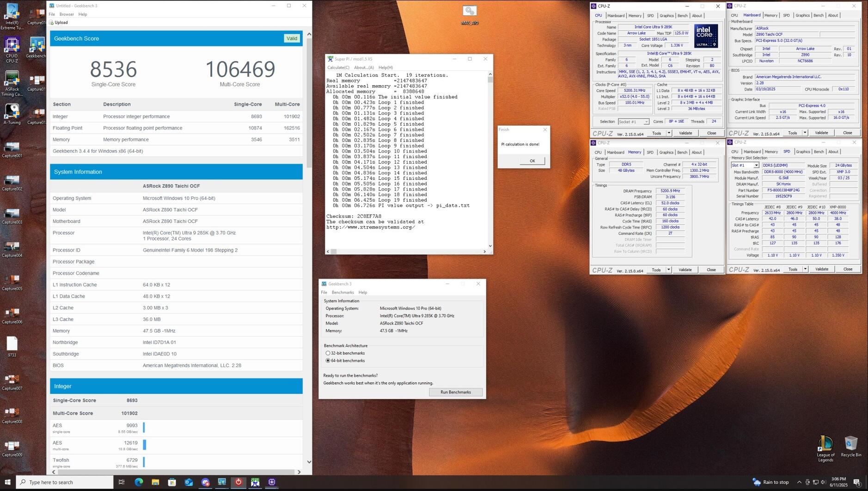Launch the A-Tuning desktop shortcut
Viewport: 868px width, 491px height.
click(12, 114)
